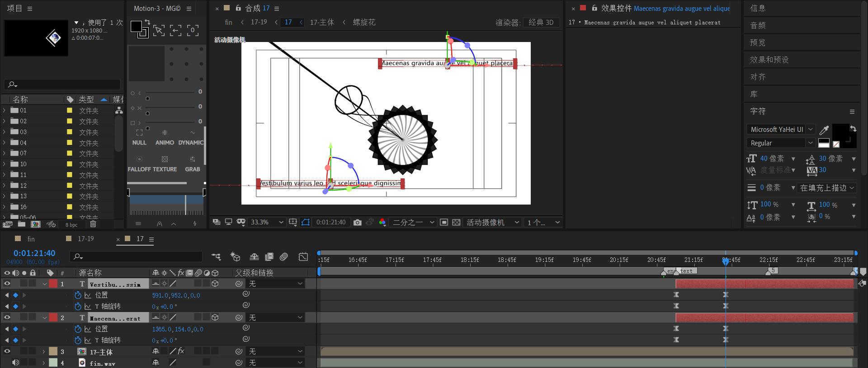This screenshot has height=368, width=868.
Task: Click the trash delete icon in the project panel
Action: [x=93, y=224]
